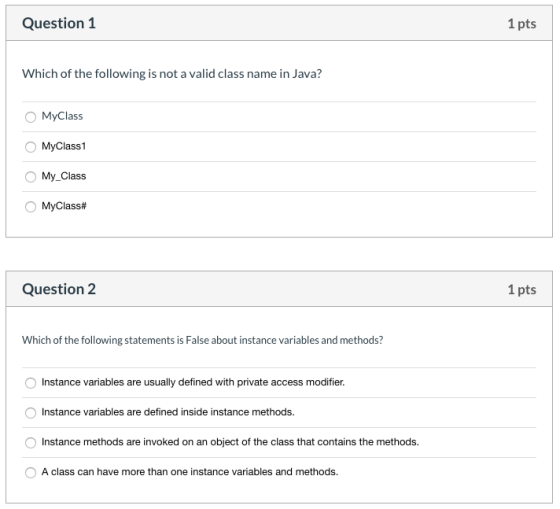Select the MyClass1 radio button
This screenshot has height=509, width=560.
(x=30, y=147)
